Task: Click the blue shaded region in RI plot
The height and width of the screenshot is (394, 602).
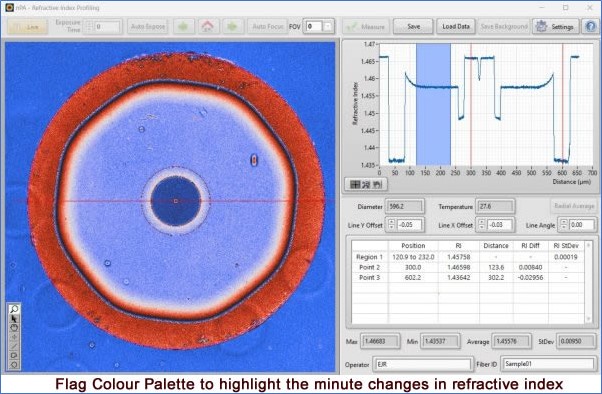Action: 433,104
